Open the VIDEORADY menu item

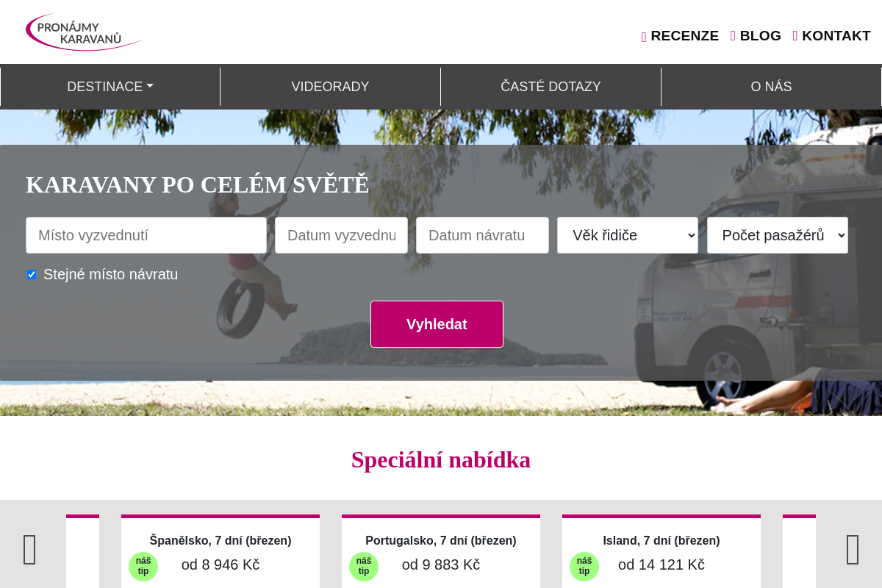tap(330, 87)
